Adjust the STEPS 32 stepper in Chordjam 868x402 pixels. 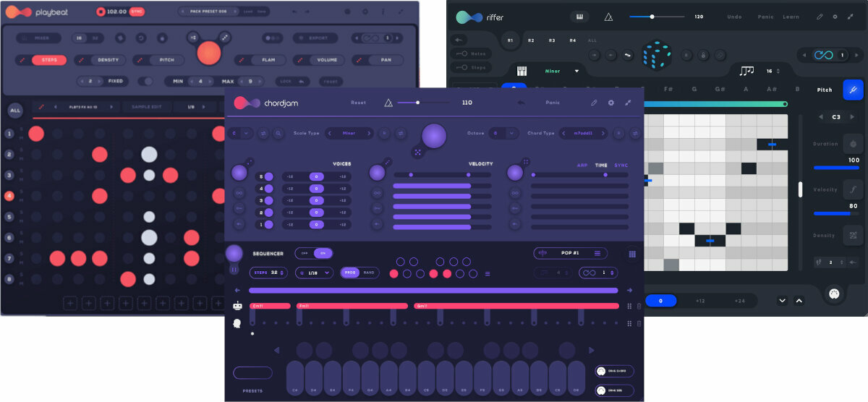pos(268,273)
